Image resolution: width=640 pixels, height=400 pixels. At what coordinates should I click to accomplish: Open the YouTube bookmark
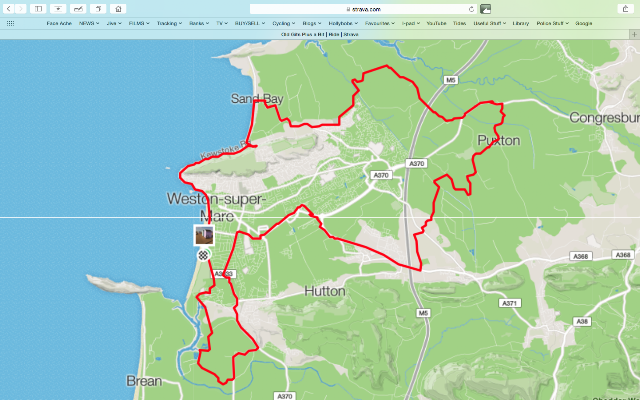click(x=436, y=23)
